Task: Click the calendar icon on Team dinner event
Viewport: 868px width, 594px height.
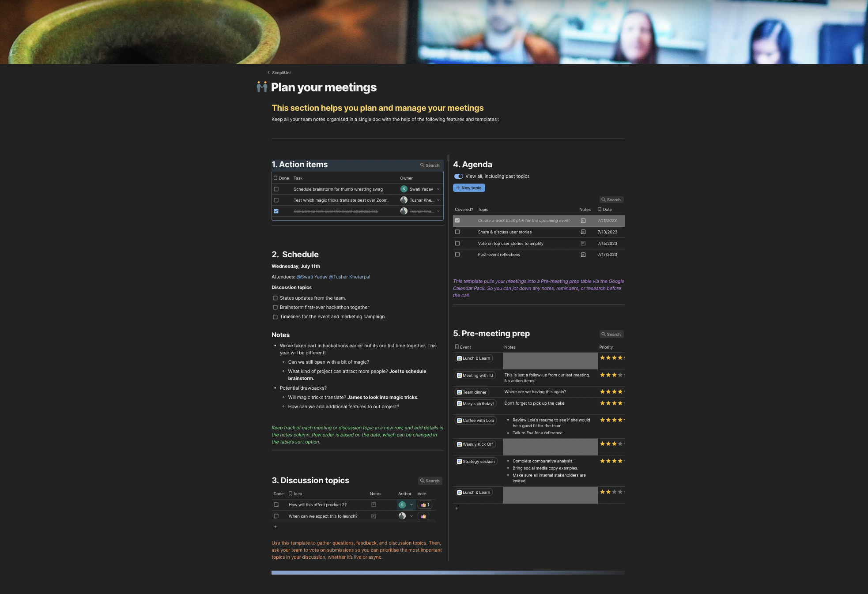Action: [x=459, y=392]
